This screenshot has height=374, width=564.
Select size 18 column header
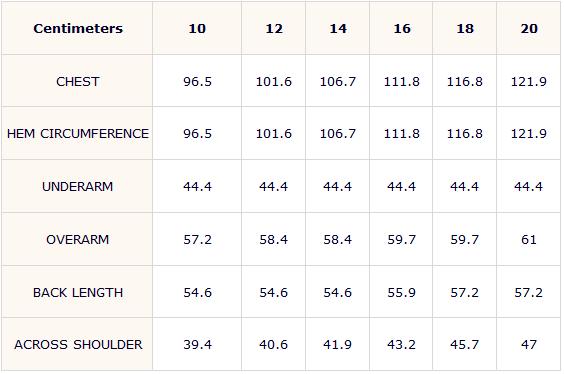tap(465, 28)
